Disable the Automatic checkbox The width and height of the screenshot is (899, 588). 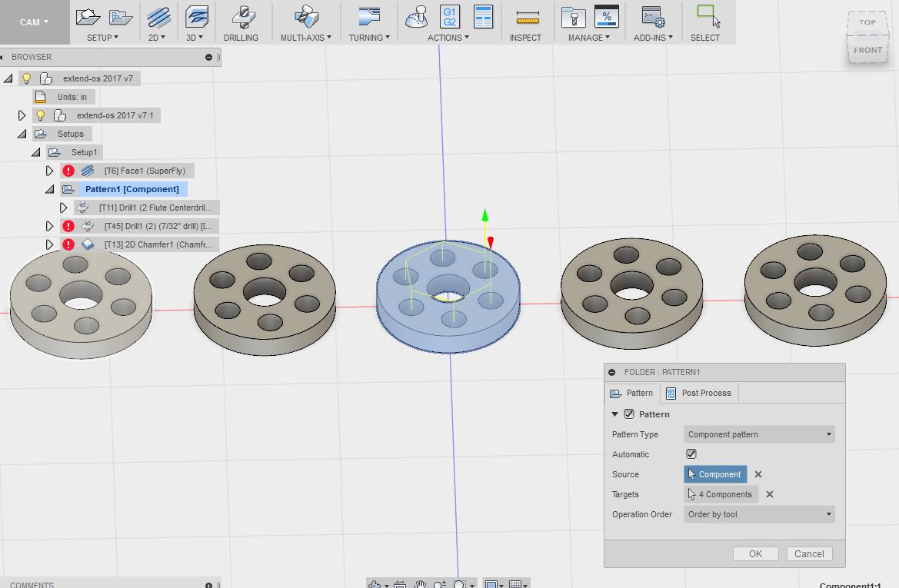click(x=691, y=453)
